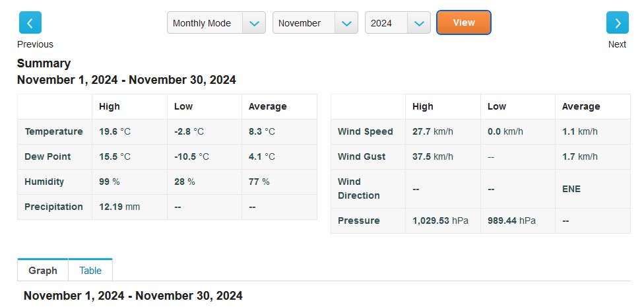The image size is (644, 307).
Task: Switch to the Table tab
Action: (90, 271)
